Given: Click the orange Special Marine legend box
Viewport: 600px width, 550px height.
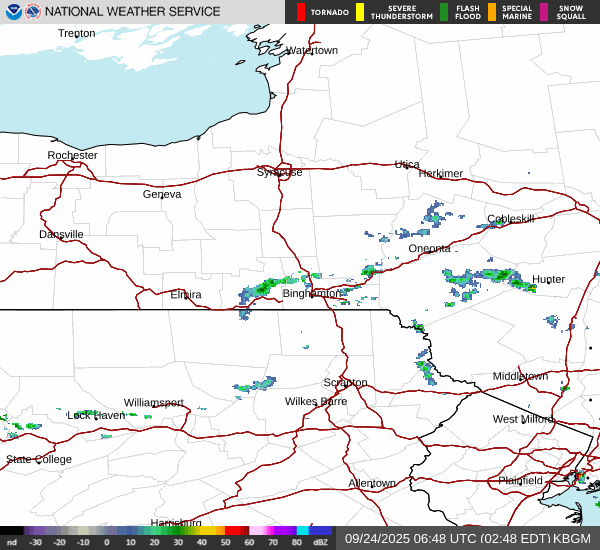Looking at the screenshot, I should pos(491,12).
